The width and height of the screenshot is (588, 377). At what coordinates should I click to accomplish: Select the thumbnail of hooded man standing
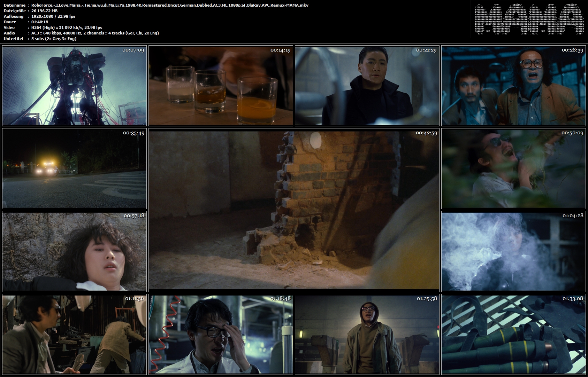(x=367, y=335)
